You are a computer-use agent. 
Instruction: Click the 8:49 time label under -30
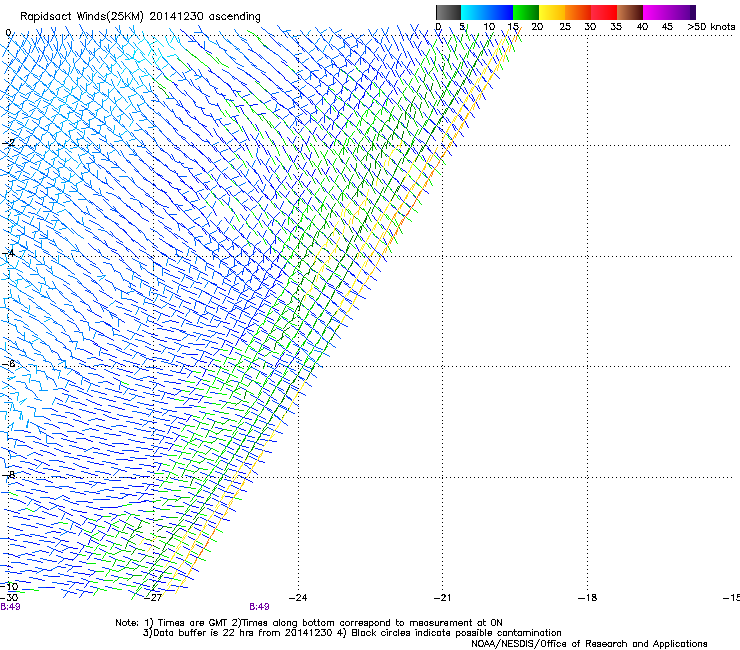click(10, 607)
